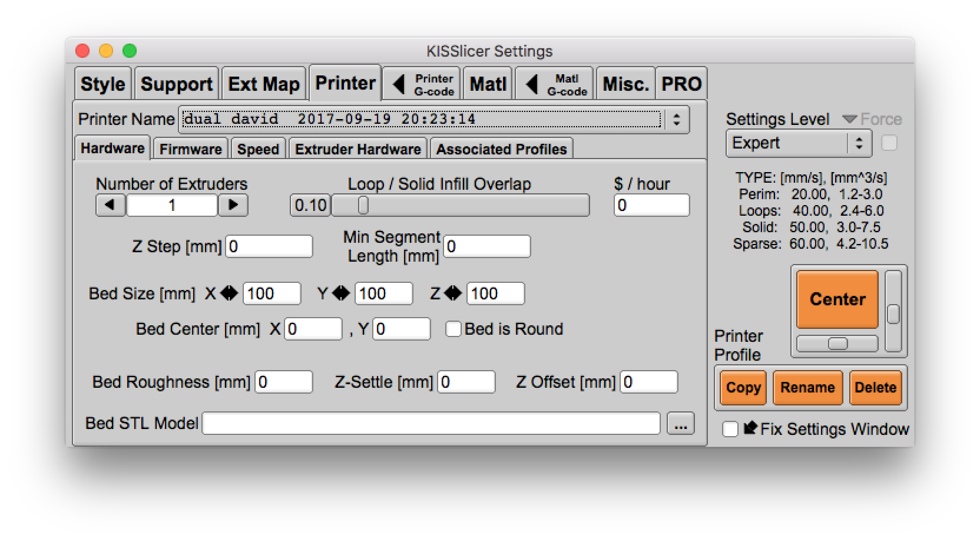Open the Firmware sub-tab
The width and height of the screenshot is (980, 541).
[191, 149]
